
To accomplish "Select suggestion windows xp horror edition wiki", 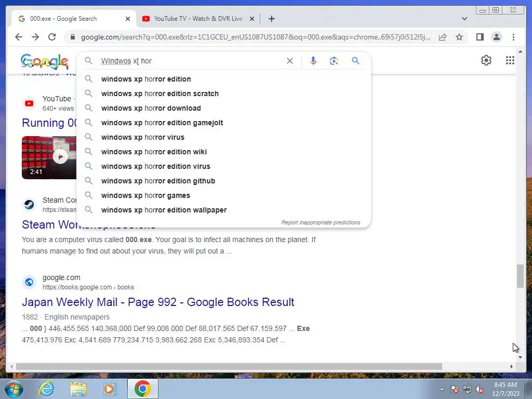I will point(223,152).
